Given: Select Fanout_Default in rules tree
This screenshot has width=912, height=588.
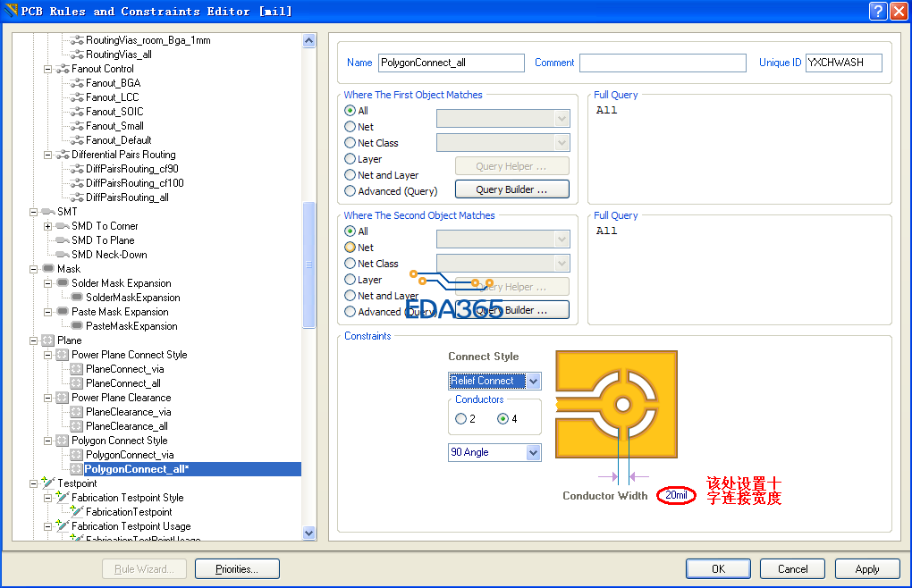Looking at the screenshot, I should [x=119, y=140].
